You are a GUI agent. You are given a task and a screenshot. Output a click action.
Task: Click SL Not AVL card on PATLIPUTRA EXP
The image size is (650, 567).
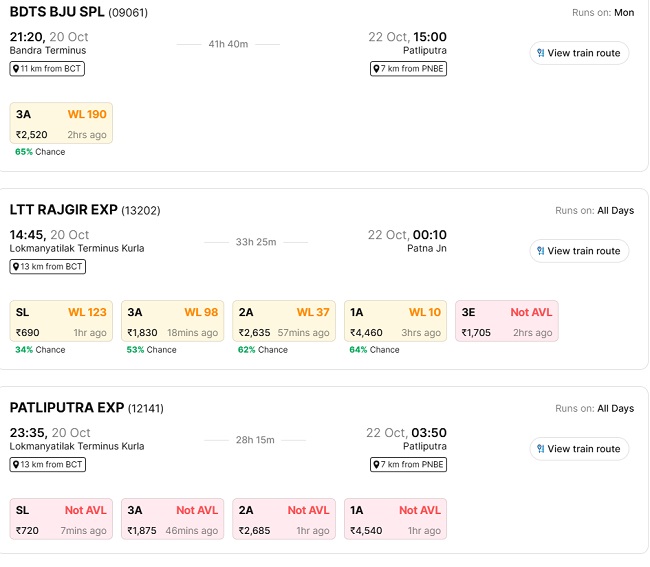point(61,520)
